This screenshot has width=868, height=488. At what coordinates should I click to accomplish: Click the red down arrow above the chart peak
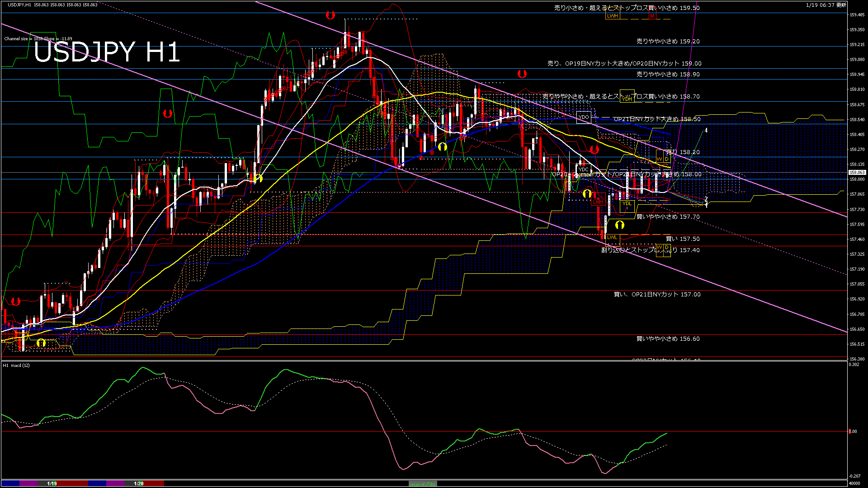pos(330,15)
